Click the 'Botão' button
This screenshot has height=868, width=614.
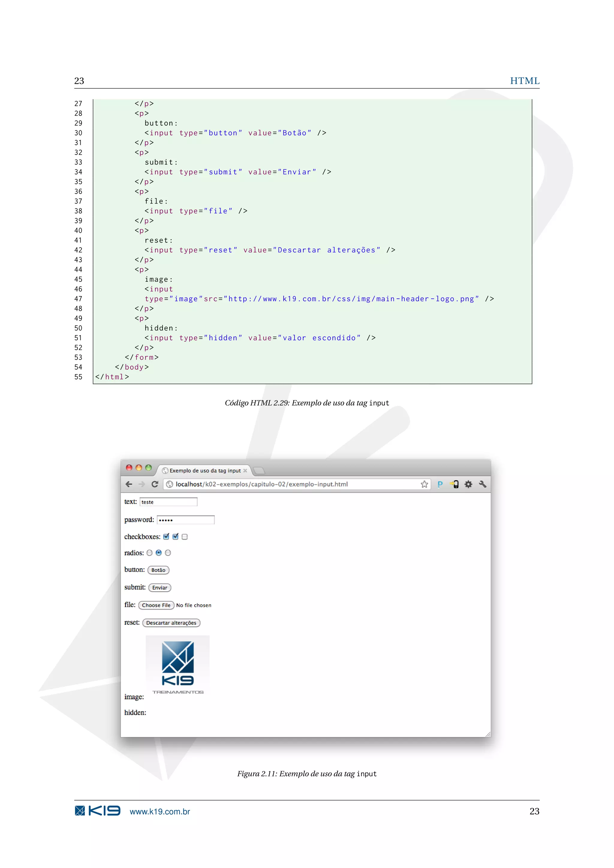point(158,570)
